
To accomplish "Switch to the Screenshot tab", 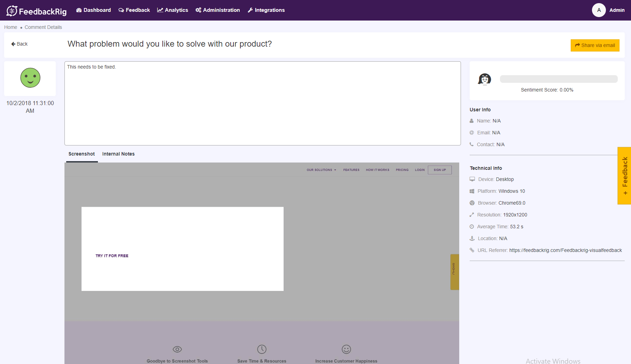I will [82, 154].
